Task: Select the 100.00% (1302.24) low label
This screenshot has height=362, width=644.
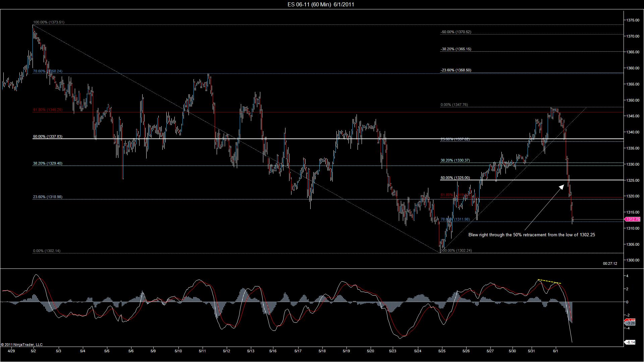Action: pyautogui.click(x=456, y=251)
